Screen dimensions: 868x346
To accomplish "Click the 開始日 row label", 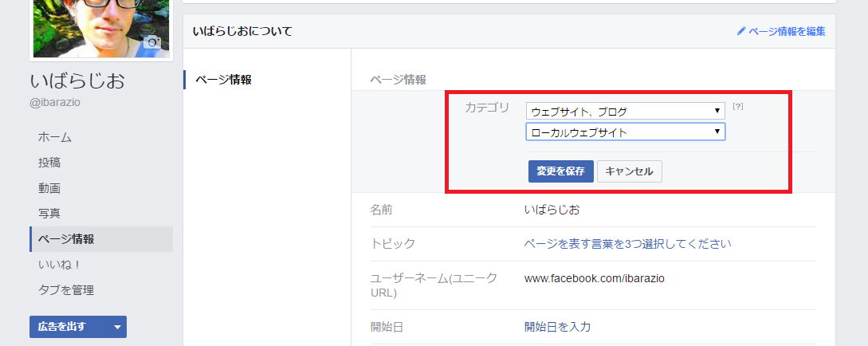I will [387, 327].
